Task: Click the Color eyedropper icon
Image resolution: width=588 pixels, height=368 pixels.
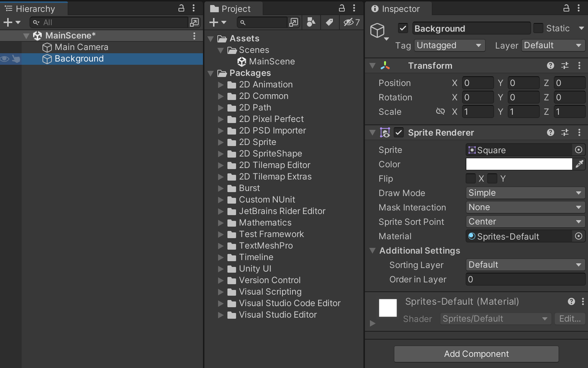Action: pos(579,164)
